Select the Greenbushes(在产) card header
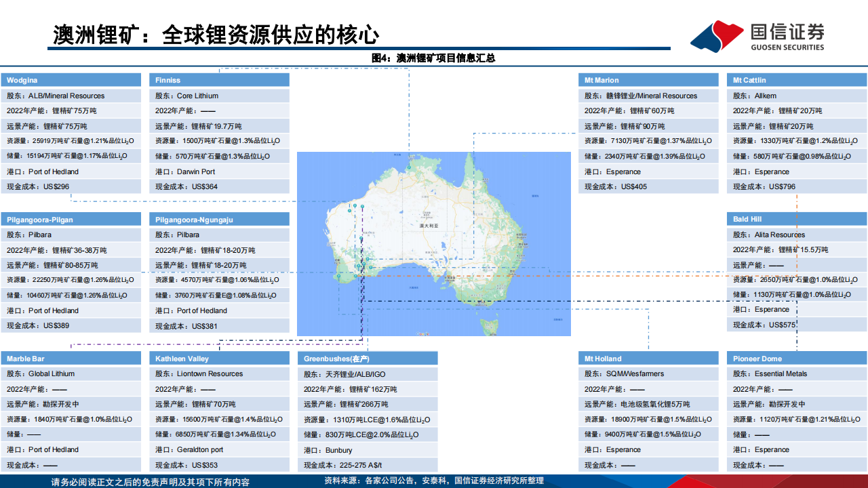 368,359
